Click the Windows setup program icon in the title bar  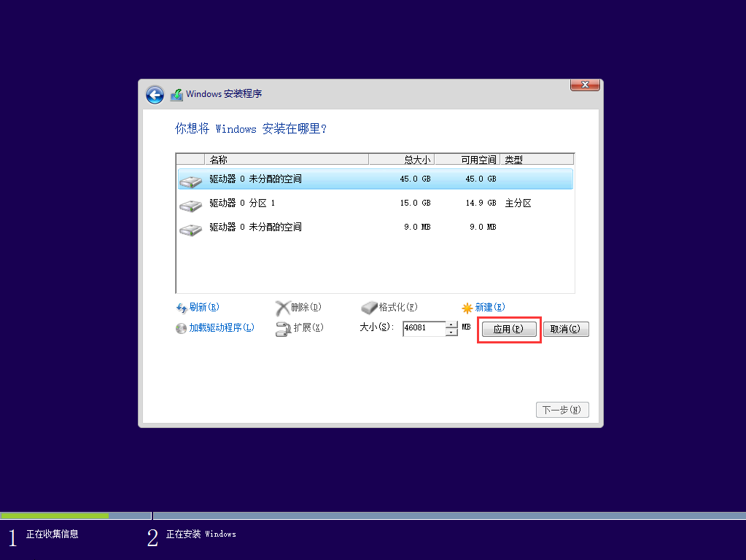pyautogui.click(x=176, y=94)
